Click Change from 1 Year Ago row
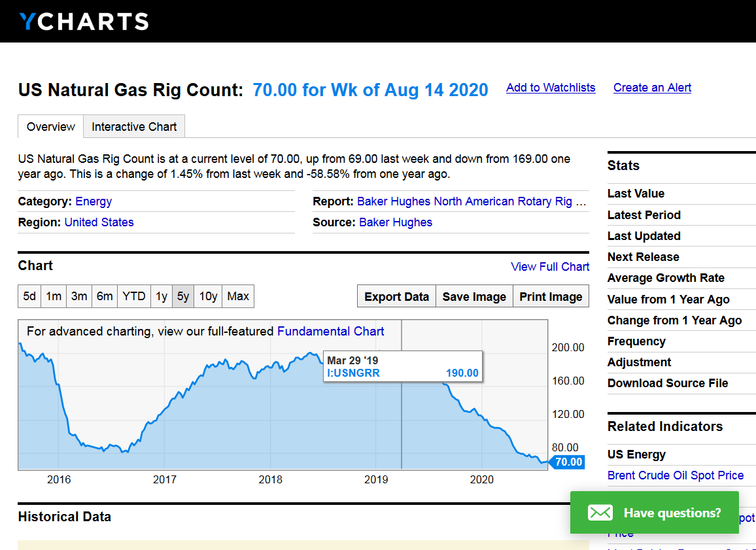Image resolution: width=756 pixels, height=550 pixels. [681, 320]
